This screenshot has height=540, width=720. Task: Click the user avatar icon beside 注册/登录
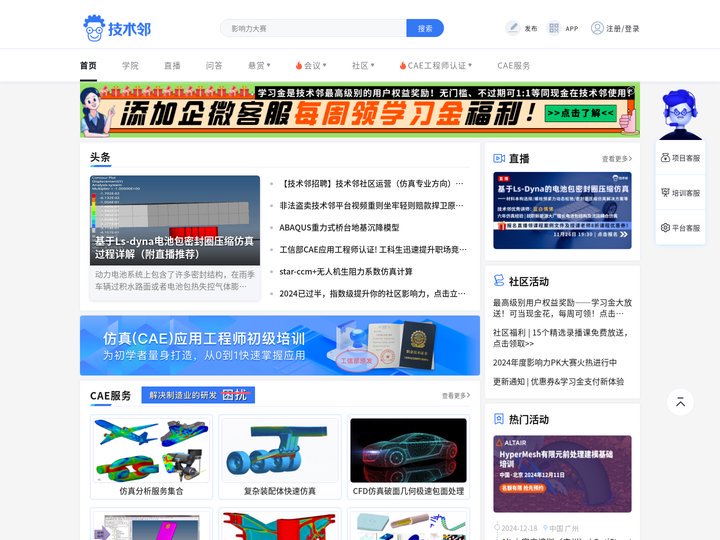click(597, 28)
